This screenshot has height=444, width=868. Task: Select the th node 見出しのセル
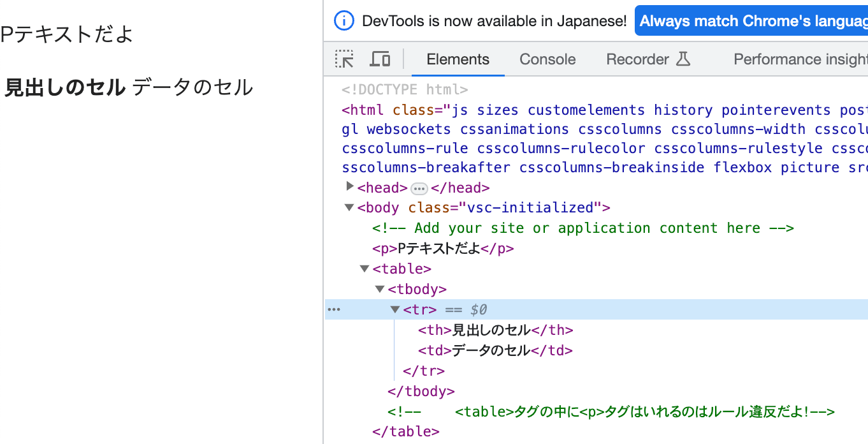[x=496, y=330]
